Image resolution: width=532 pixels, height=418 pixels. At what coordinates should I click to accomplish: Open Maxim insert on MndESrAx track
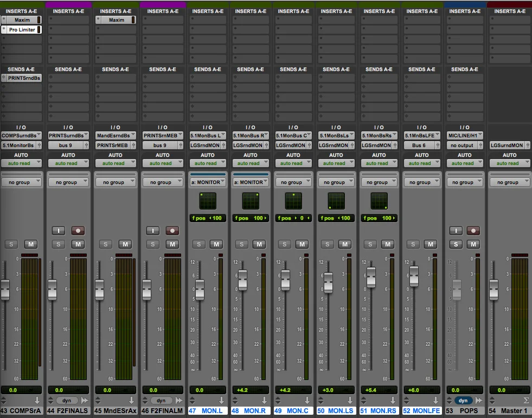click(116, 20)
